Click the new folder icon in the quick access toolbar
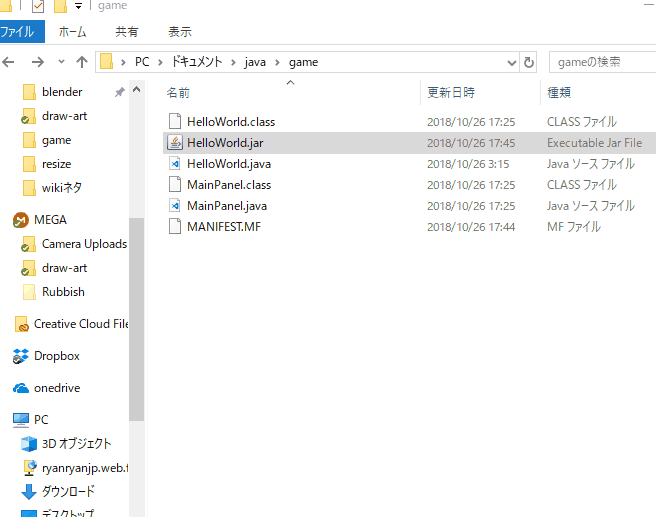This screenshot has width=656, height=517. click(x=60, y=6)
